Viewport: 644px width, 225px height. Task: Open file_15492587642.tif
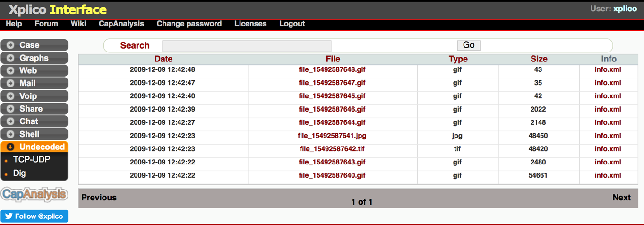332,149
